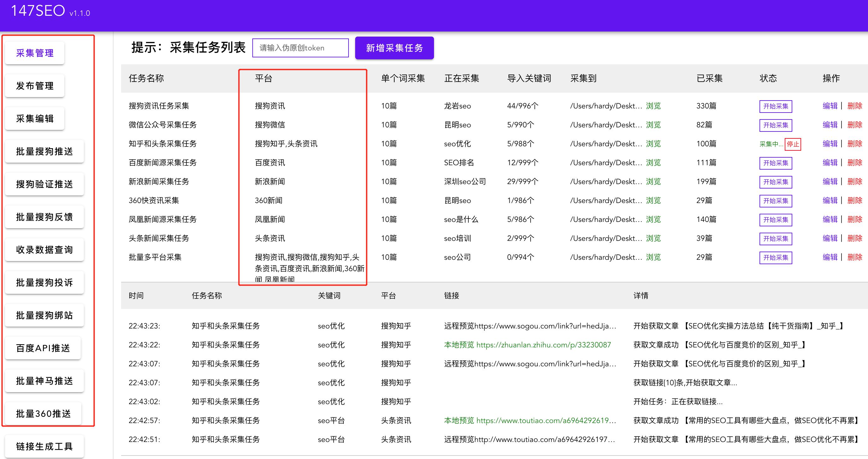The height and width of the screenshot is (459, 868).
Task: Open the 采集管理 section in sidebar
Action: coord(34,53)
